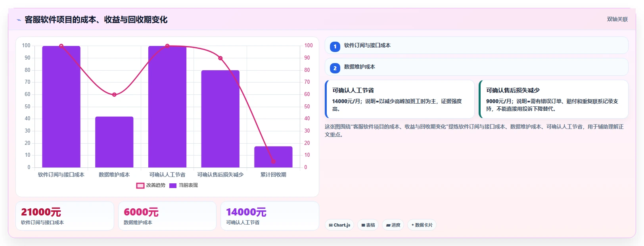Viewport: 644px width, 246px height.
Task: Click the text 9000元/月 in the loss-reduction card
Action: click(499, 101)
